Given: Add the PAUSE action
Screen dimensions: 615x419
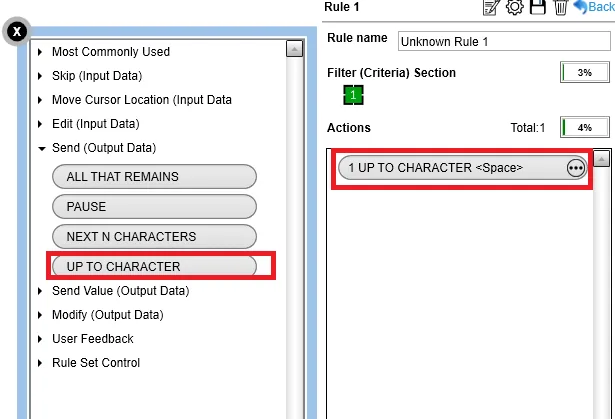Looking at the screenshot, I should [x=155, y=207].
